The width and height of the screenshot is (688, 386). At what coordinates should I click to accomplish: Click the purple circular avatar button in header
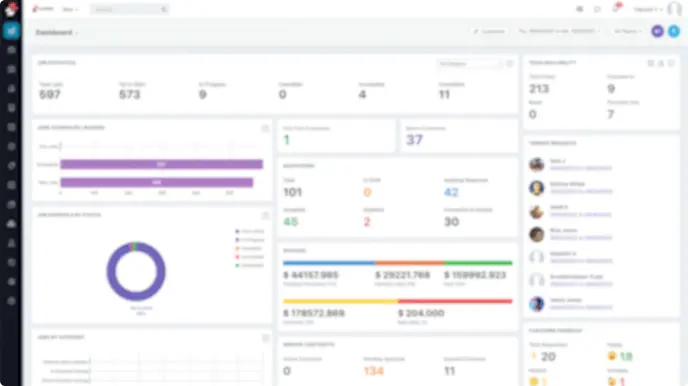tap(657, 31)
